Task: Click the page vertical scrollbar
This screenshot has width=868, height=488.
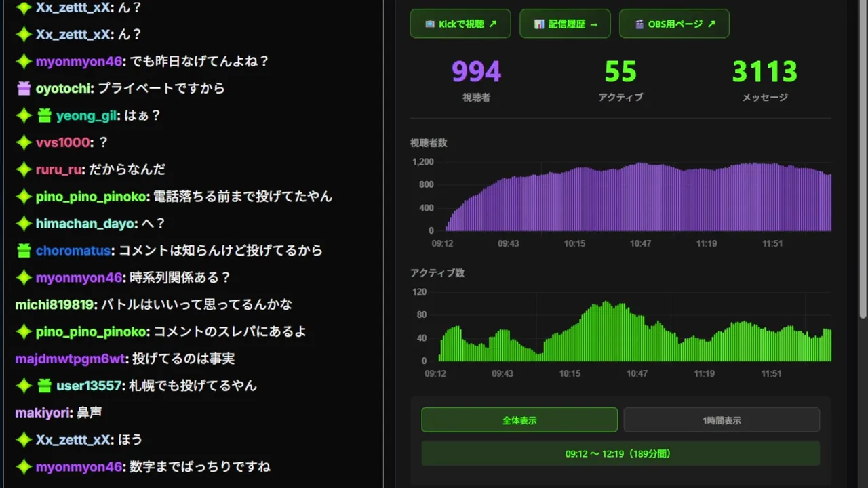Action: tap(863, 159)
